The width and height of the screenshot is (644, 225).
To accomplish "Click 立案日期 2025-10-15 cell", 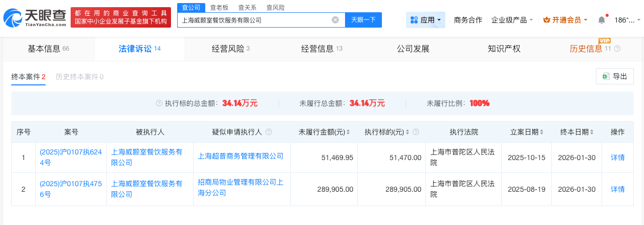I will click(527, 157).
